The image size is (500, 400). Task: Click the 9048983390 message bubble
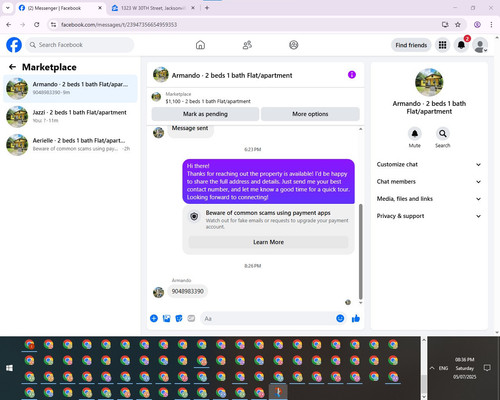pos(188,291)
